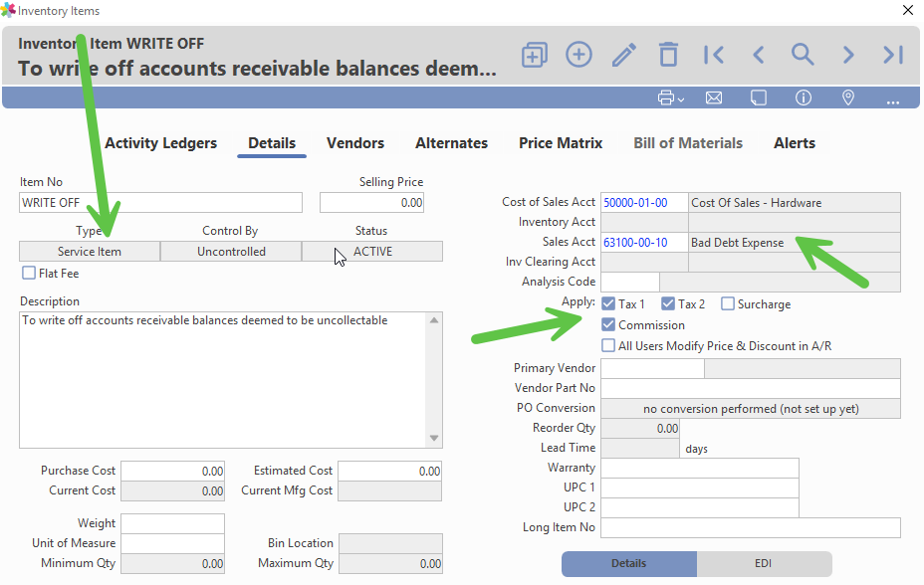Click the Unit of Measure field
The image size is (924, 585).
(x=172, y=543)
